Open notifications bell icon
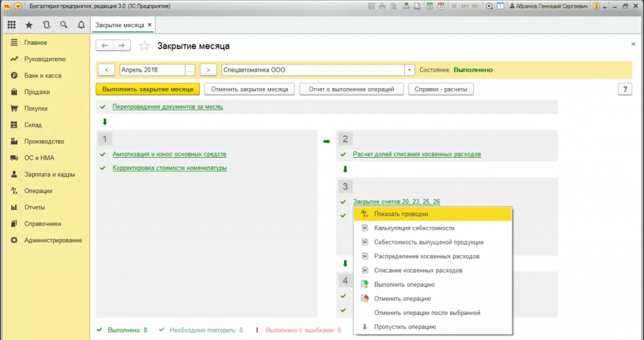The width and height of the screenshot is (644, 340). click(81, 25)
